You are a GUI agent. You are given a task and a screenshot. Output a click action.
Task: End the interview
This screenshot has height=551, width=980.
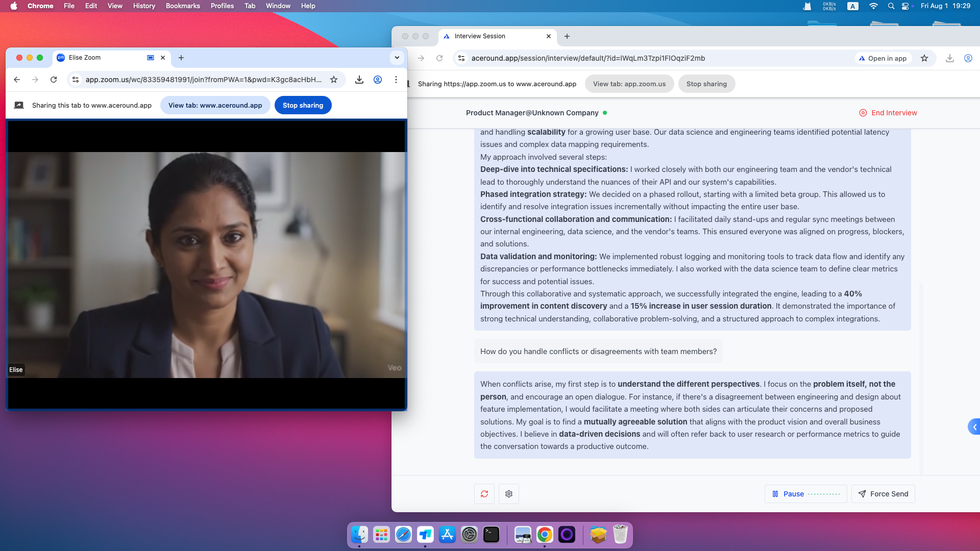pyautogui.click(x=888, y=113)
